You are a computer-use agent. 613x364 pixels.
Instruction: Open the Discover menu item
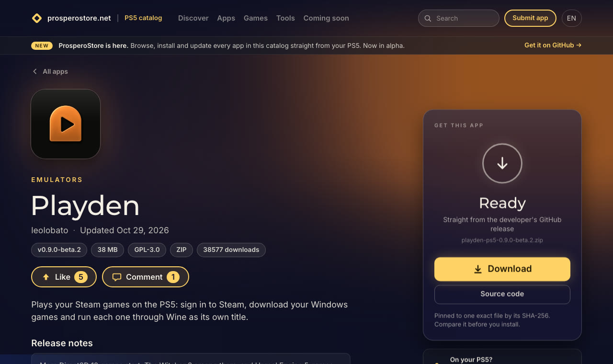193,18
